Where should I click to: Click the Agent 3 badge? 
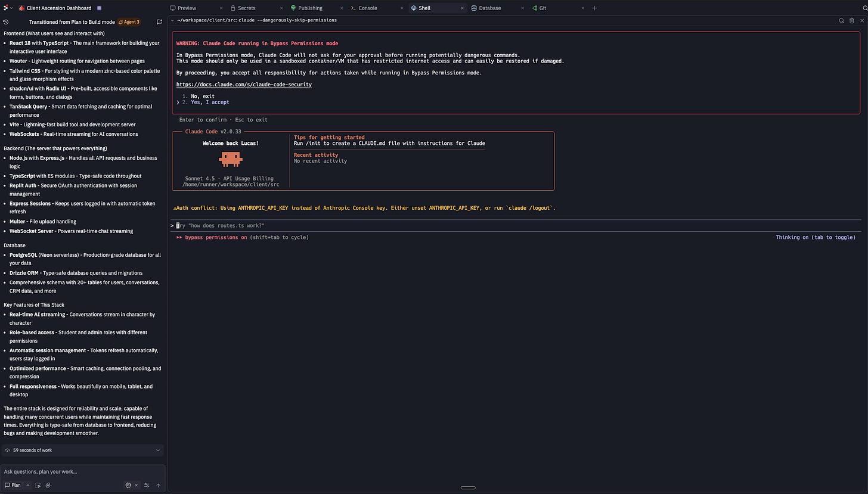click(129, 22)
